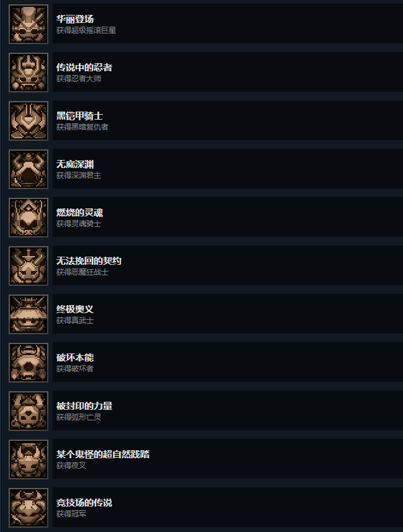403x532 pixels.
Task: Select the 黑铠甲骑士 achievement icon
Action: 29,121
